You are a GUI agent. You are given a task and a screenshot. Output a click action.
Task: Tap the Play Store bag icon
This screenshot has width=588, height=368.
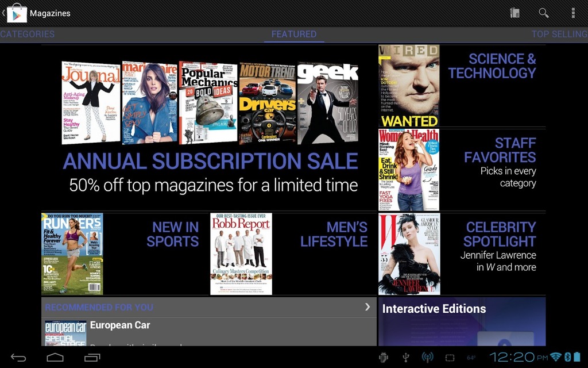point(17,13)
